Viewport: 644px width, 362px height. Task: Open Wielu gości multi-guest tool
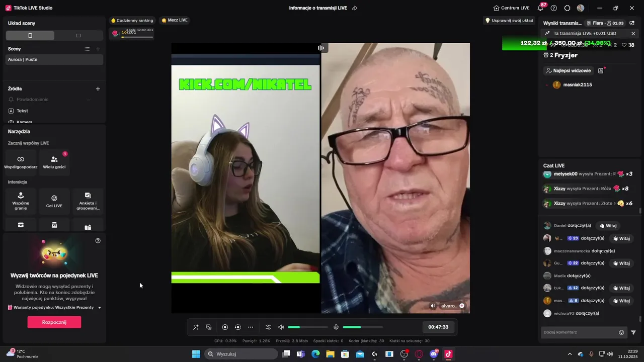pyautogui.click(x=54, y=162)
